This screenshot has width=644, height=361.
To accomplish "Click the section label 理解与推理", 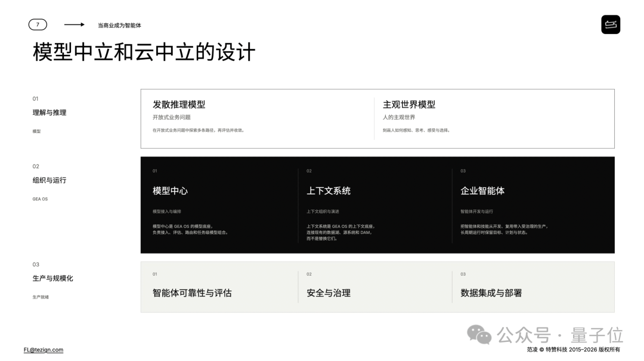I will point(49,113).
